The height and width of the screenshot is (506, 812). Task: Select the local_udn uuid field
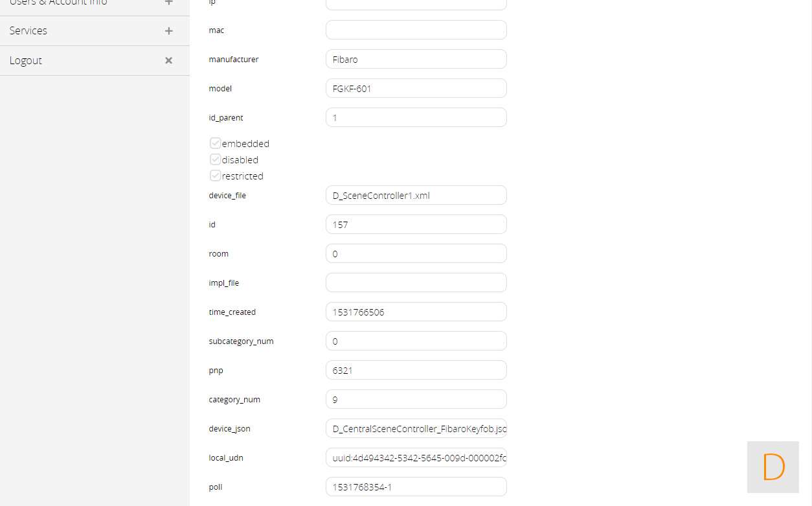click(x=416, y=457)
